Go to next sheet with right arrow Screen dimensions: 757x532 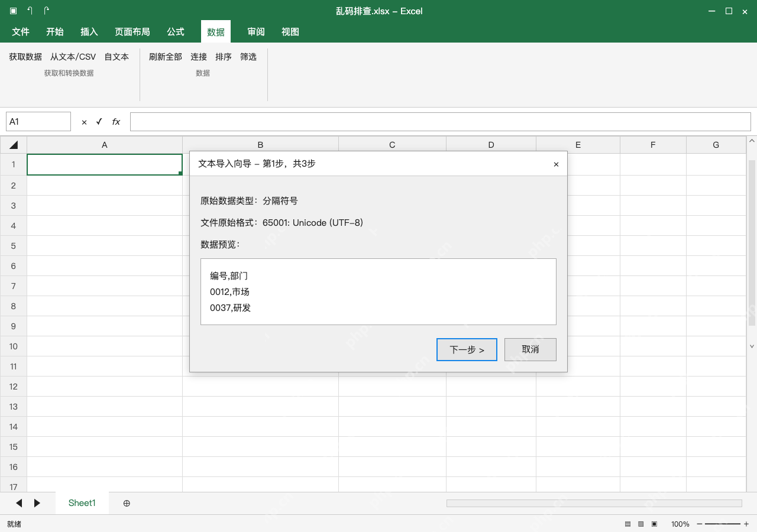(37, 503)
